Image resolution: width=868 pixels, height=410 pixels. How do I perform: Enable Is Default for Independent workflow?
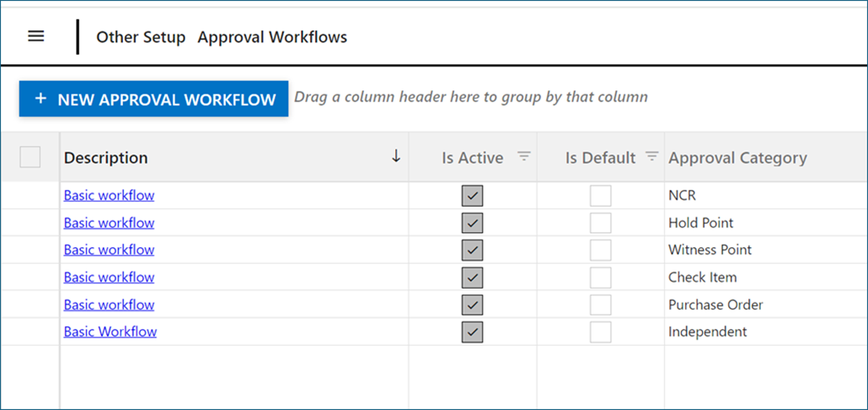600,332
